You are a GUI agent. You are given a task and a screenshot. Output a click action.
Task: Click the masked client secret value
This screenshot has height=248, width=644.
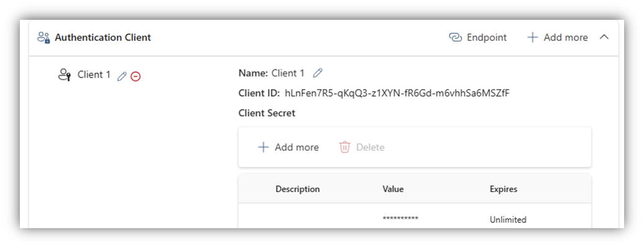coord(401,219)
